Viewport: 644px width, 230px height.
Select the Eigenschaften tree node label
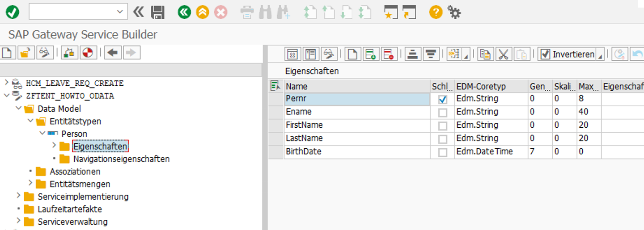tap(100, 146)
